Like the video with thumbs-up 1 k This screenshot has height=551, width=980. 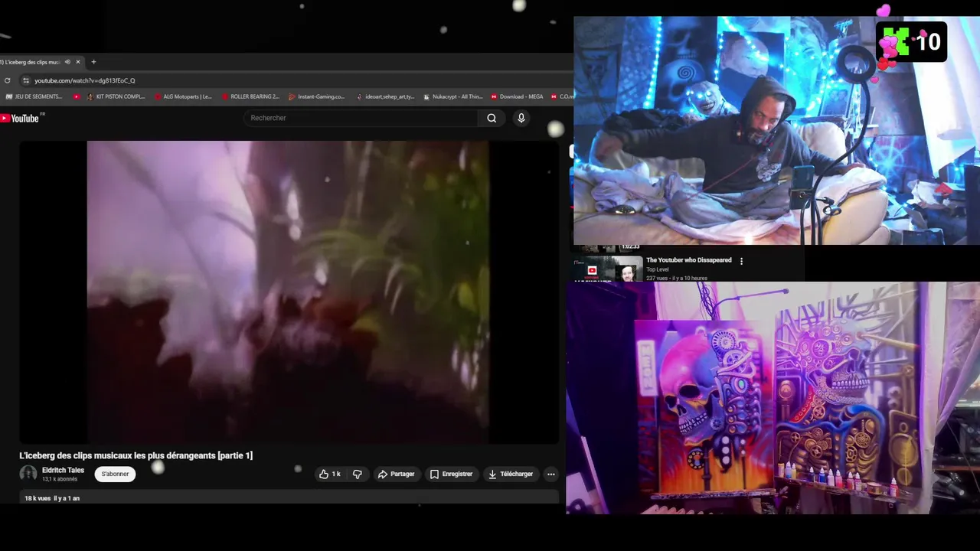330,474
